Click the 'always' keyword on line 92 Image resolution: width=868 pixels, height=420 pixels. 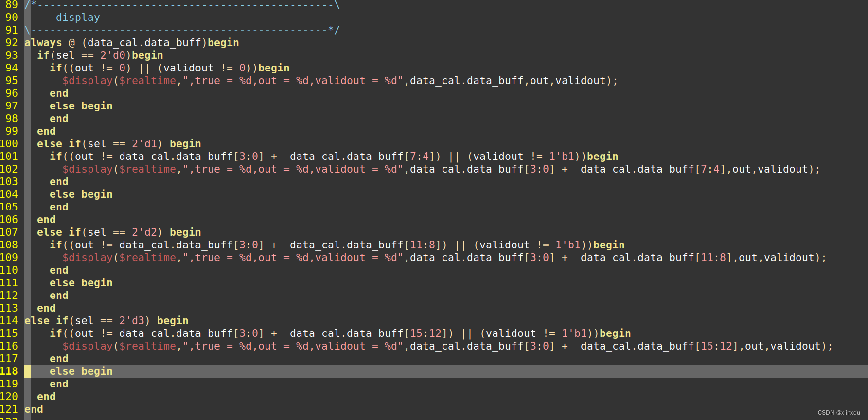point(43,43)
